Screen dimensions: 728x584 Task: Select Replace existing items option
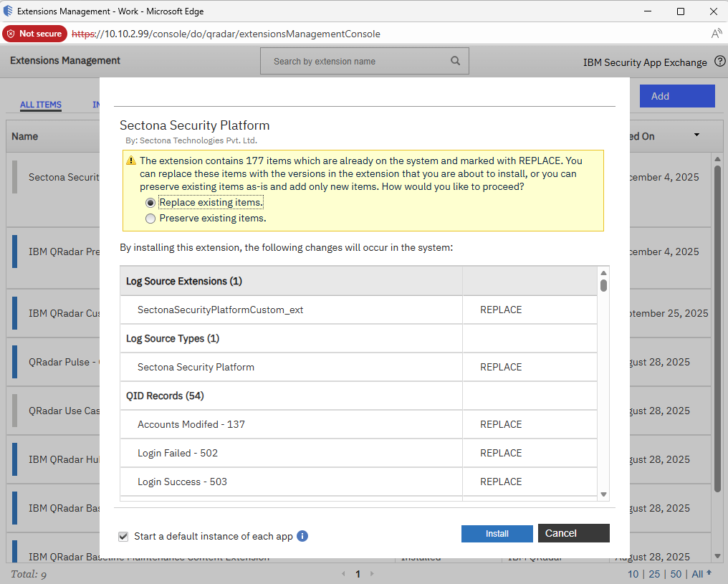150,203
